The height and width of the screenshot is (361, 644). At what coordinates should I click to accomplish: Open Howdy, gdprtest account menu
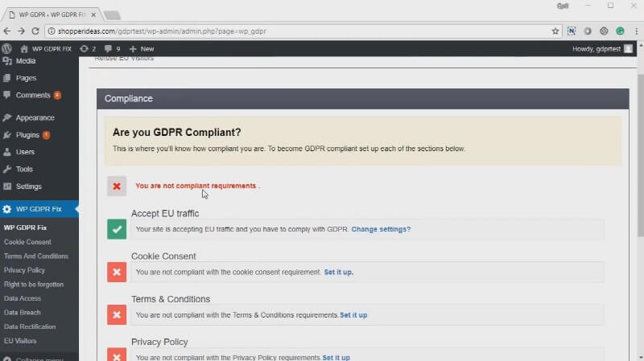pos(602,49)
